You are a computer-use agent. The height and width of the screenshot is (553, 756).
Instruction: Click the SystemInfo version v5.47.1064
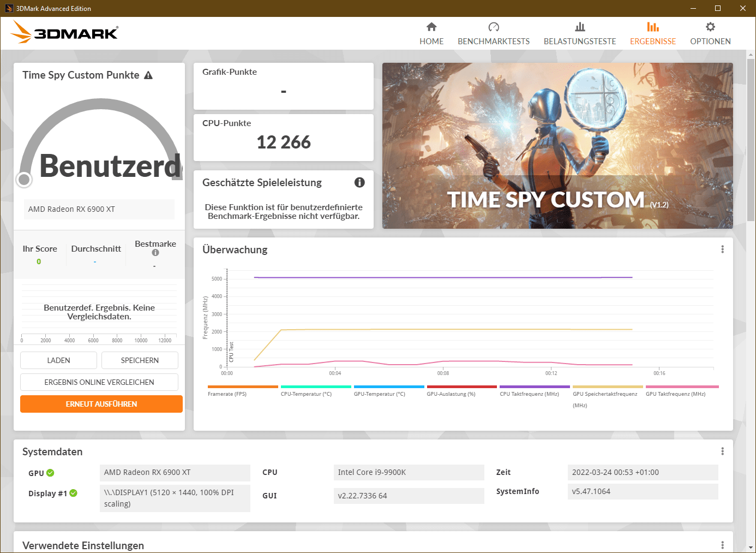tap(643, 491)
